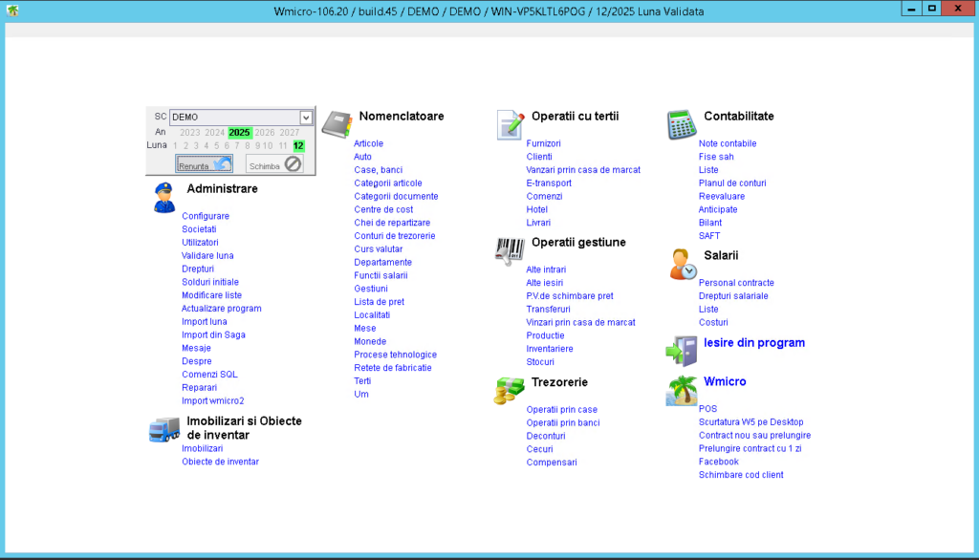Select year 2024 in the An row

pos(215,133)
